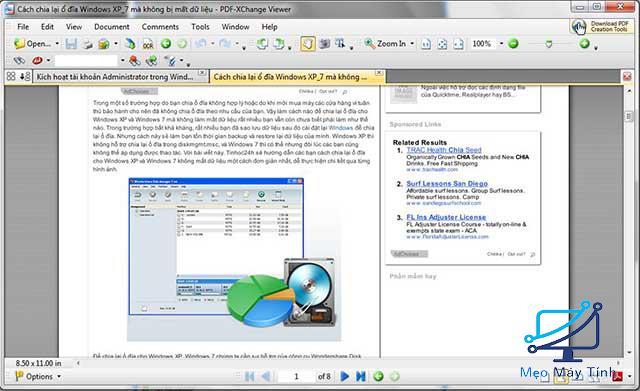Close the Kích hoạt tài khoản tab

point(202,73)
